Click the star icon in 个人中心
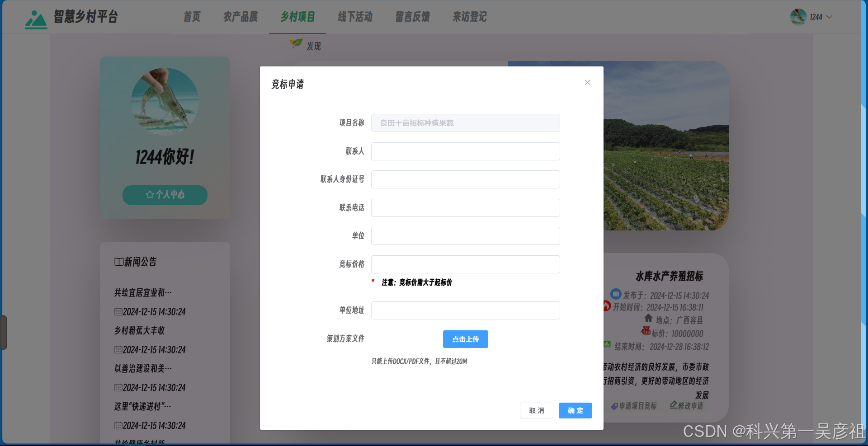This screenshot has height=446, width=868. point(150,195)
